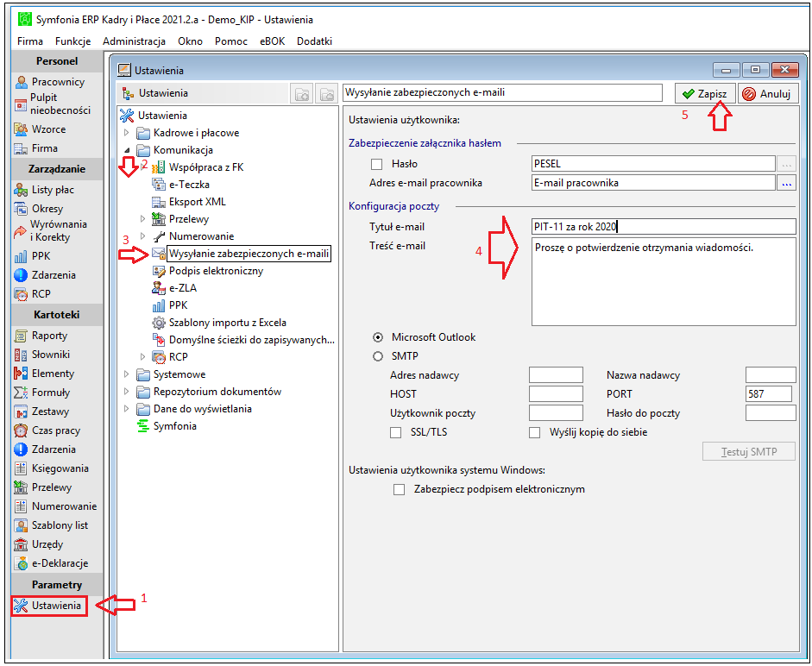Open Okresy in Zarządzanie section
This screenshot has height=666, width=812.
coord(39,209)
